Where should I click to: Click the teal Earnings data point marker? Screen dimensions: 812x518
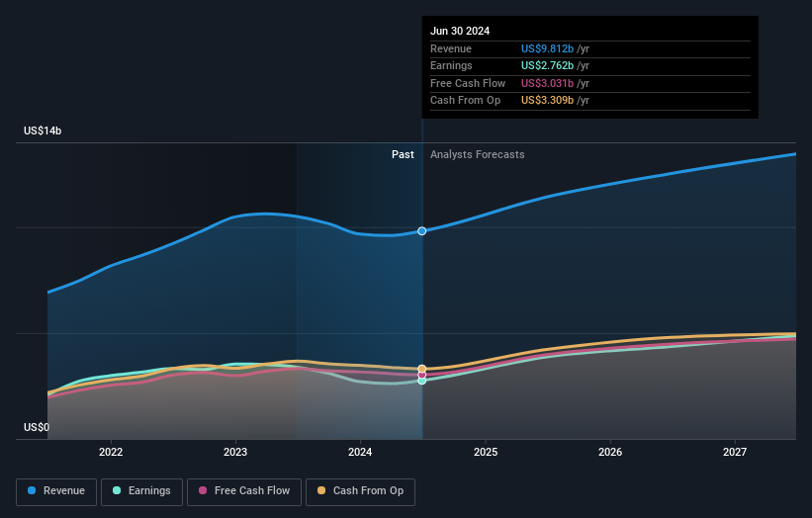422,381
